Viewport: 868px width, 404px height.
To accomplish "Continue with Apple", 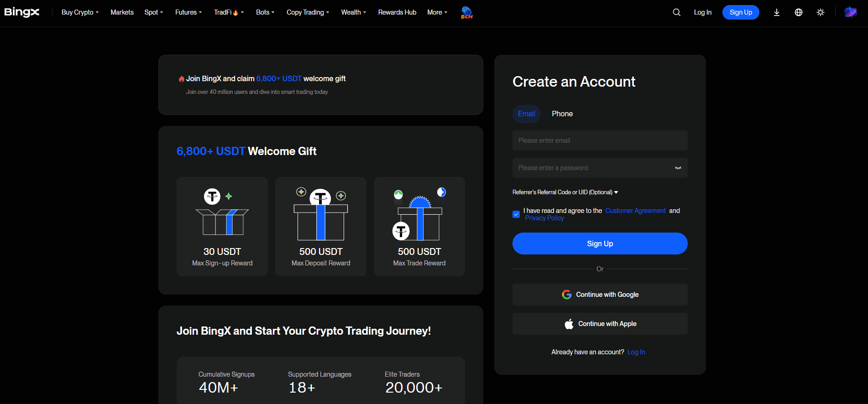I will 600,324.
